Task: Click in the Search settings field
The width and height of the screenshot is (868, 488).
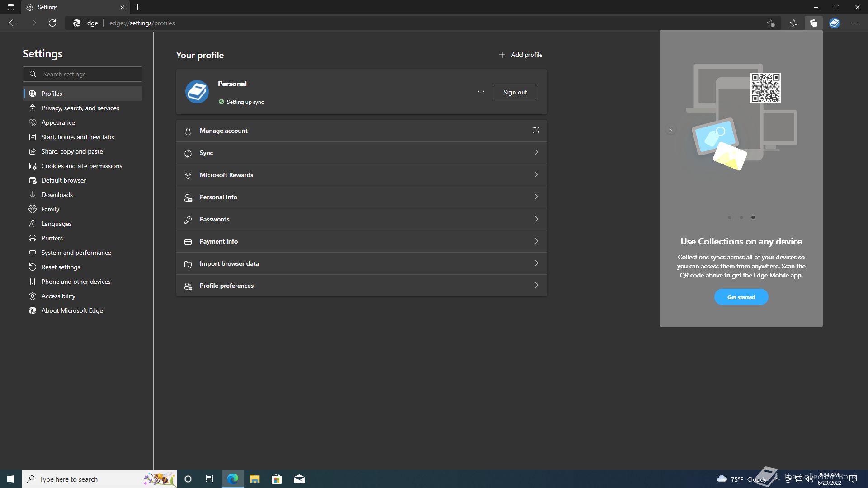Action: point(82,74)
